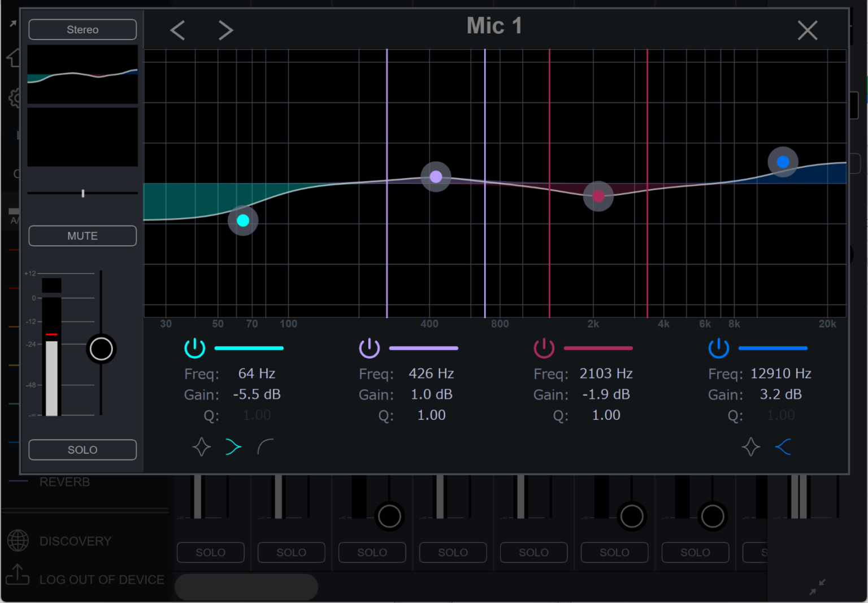
Task: Click the Mic 1 channel fader knob
Action: click(x=101, y=349)
